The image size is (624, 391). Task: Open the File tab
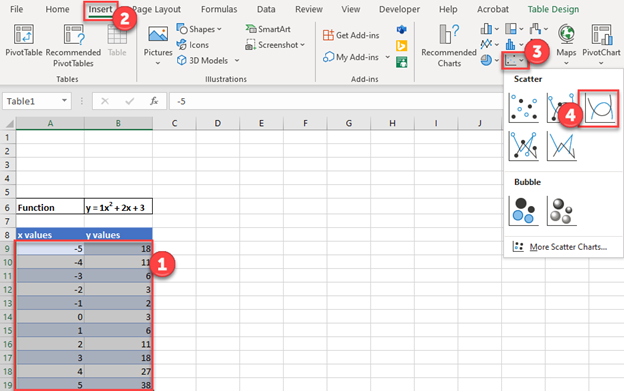(x=16, y=9)
